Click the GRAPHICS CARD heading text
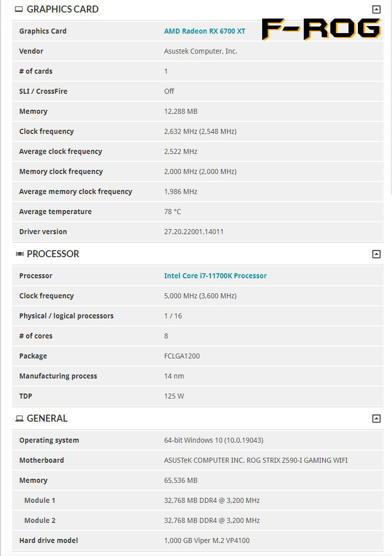The height and width of the screenshot is (556, 392). pos(63,10)
